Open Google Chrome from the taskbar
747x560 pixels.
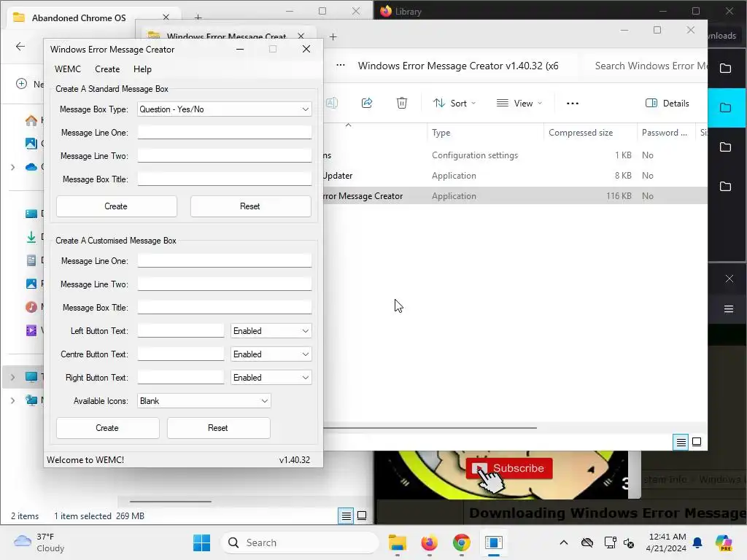pos(462,542)
